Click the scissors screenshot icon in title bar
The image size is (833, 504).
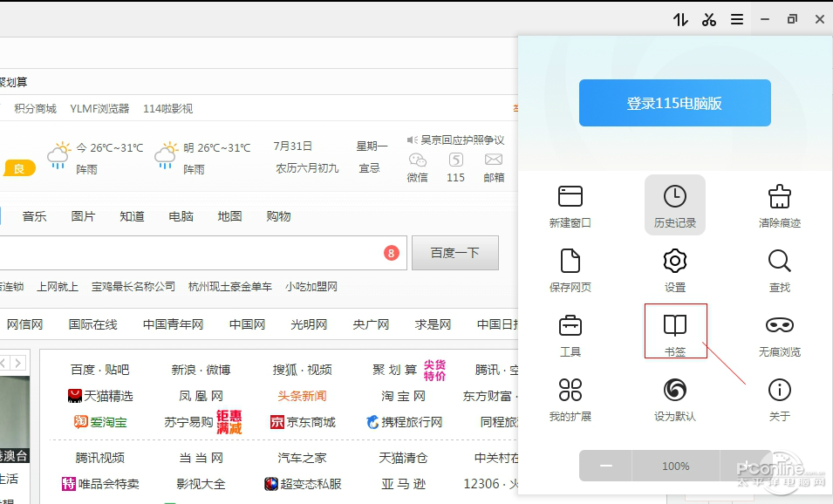(x=708, y=20)
